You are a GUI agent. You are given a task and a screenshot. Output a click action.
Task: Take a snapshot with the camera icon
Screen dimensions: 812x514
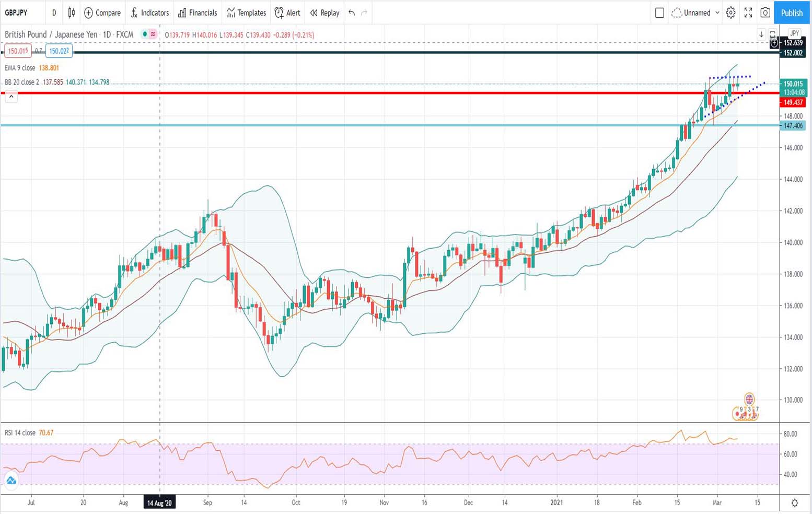[x=765, y=13]
